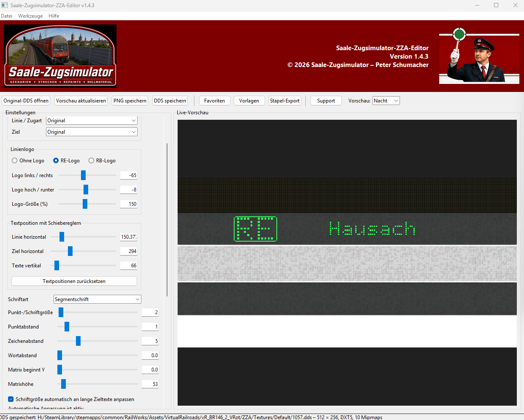Click Logo links / rechts value field
The height and width of the screenshot is (420, 524).
[129, 175]
